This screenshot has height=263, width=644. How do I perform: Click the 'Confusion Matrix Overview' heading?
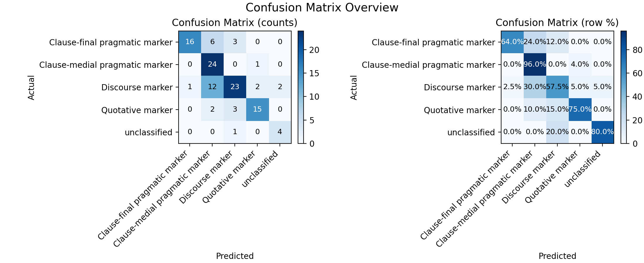[322, 8]
